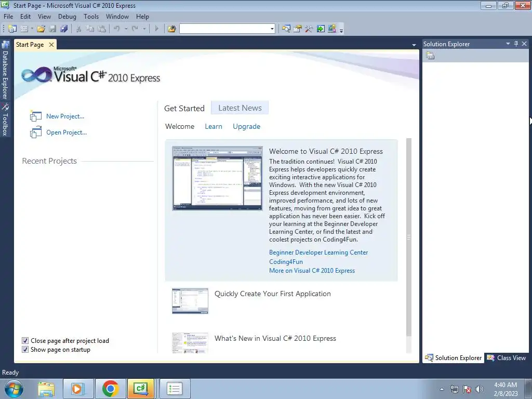The height and width of the screenshot is (399, 532).
Task: Select the Upgrade sub-tab
Action: coord(247,126)
